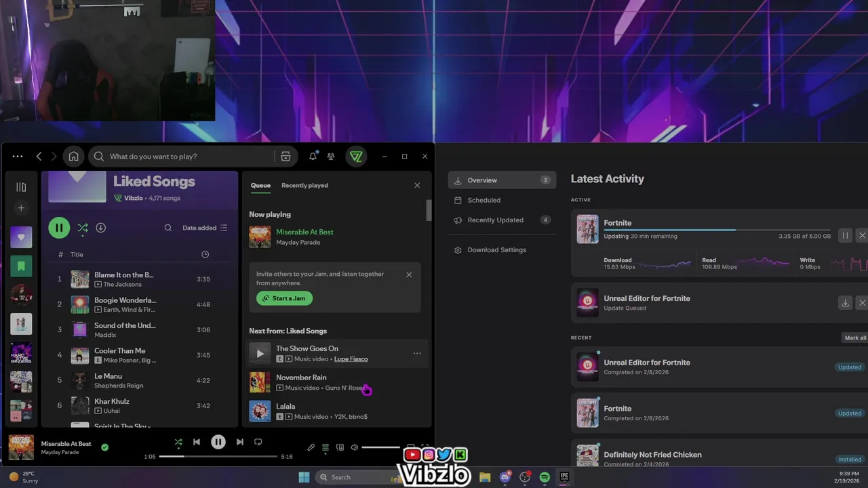Open Lupe Fiasco artist link
Viewport: 868px width, 488px height.
tap(351, 359)
